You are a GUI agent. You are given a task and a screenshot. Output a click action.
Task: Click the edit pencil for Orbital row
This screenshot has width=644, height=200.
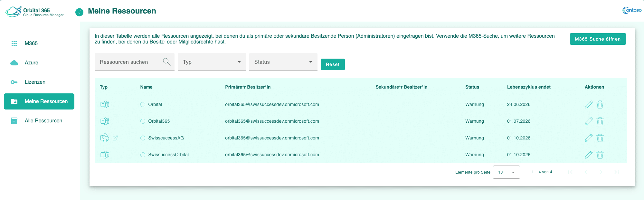pos(588,105)
